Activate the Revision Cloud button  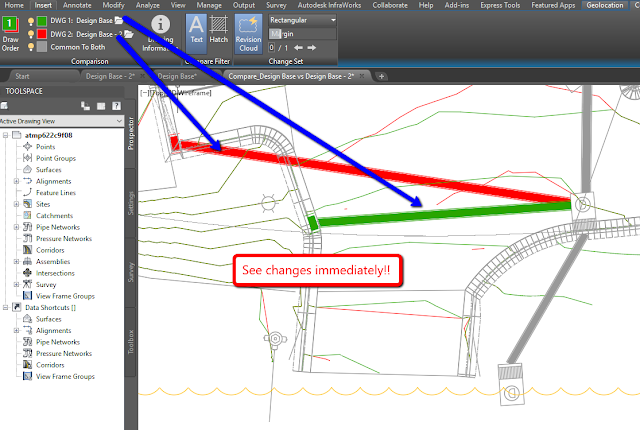248,33
